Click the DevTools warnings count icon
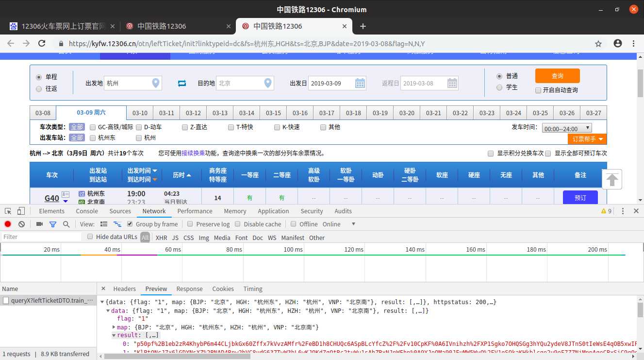Viewport: 644px width, 360px height. click(606, 211)
